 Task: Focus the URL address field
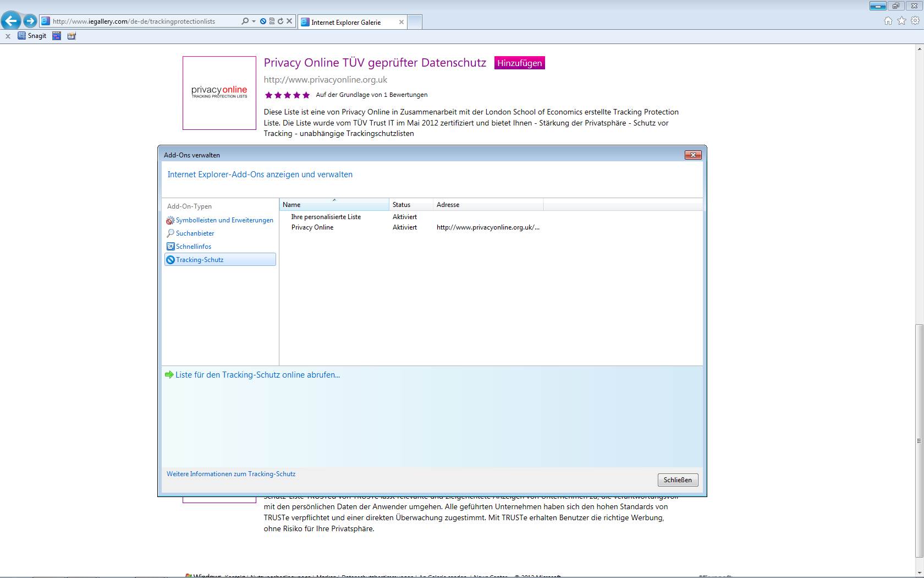tap(145, 21)
